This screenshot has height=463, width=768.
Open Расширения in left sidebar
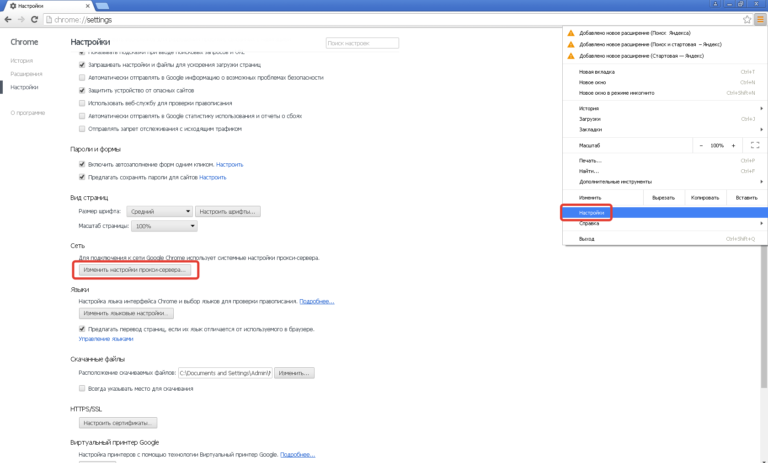26,74
